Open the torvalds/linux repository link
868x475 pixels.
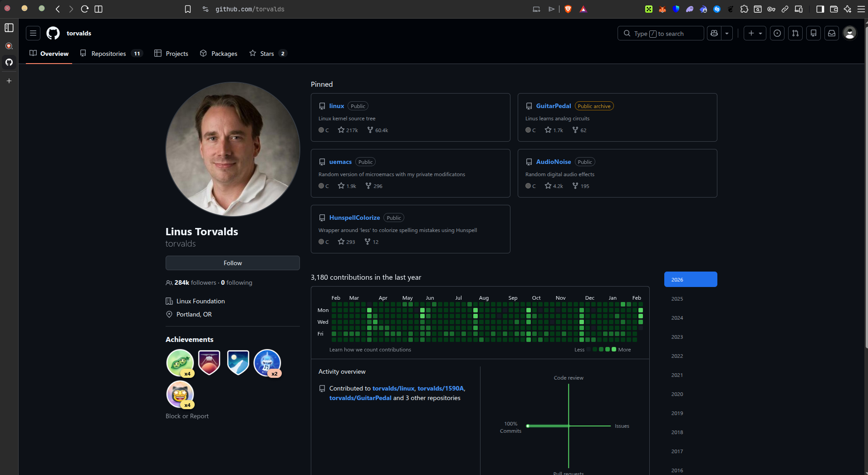[x=393, y=388]
